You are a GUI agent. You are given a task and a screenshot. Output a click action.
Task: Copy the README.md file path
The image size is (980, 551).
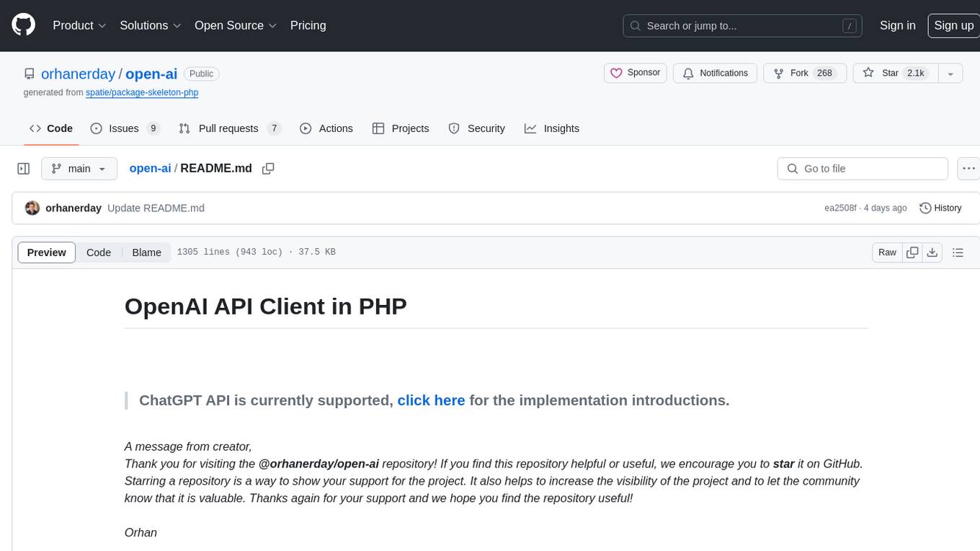click(x=268, y=169)
